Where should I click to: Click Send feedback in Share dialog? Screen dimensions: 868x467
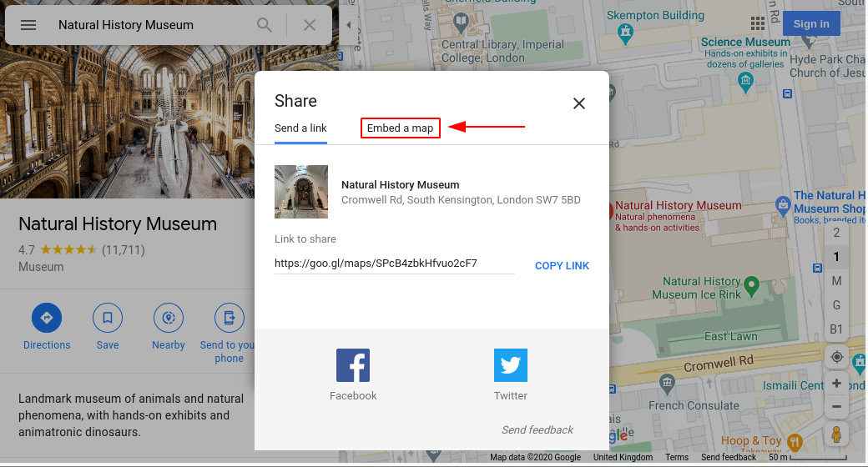click(537, 430)
